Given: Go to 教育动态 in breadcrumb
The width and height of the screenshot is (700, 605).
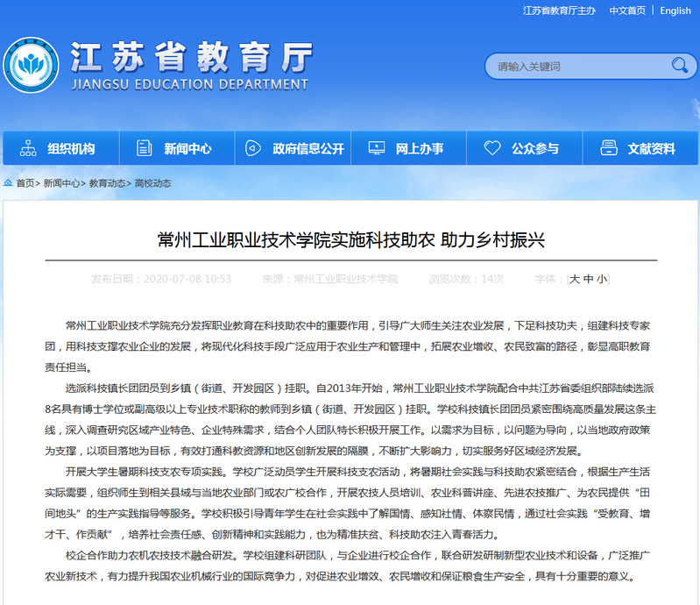Looking at the screenshot, I should click(x=107, y=183).
